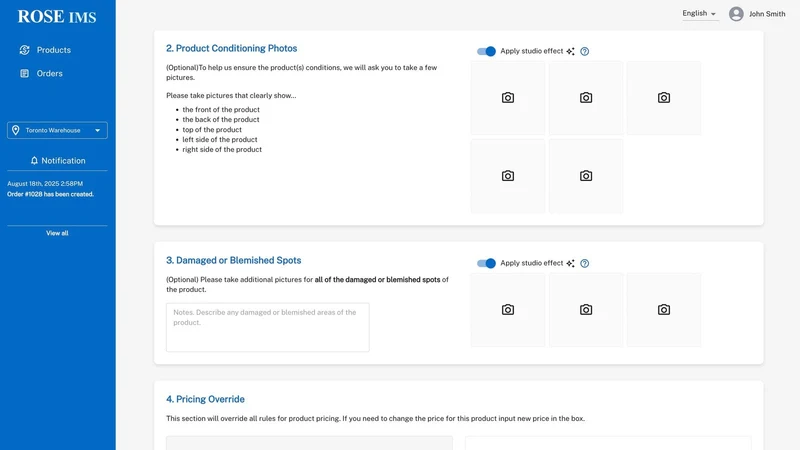Image resolution: width=800 pixels, height=450 pixels.
Task: Click the ROSE IMS logo
Action: point(57,17)
